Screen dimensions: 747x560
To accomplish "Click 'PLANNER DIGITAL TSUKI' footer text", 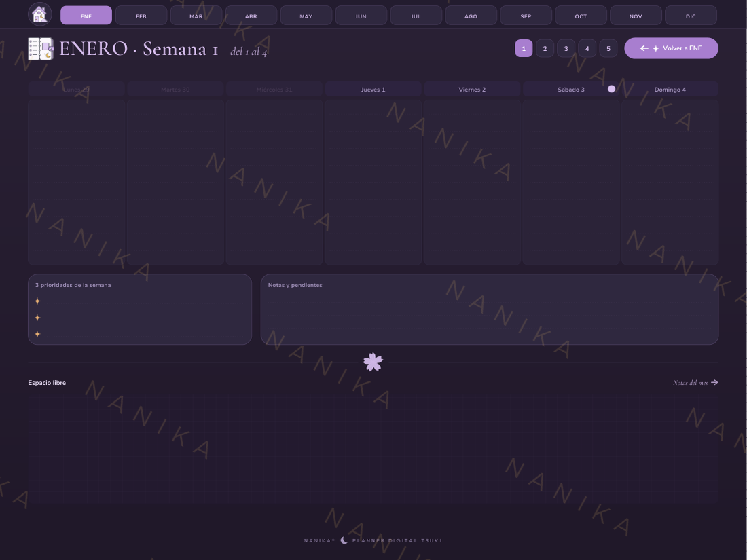I will coord(397,540).
